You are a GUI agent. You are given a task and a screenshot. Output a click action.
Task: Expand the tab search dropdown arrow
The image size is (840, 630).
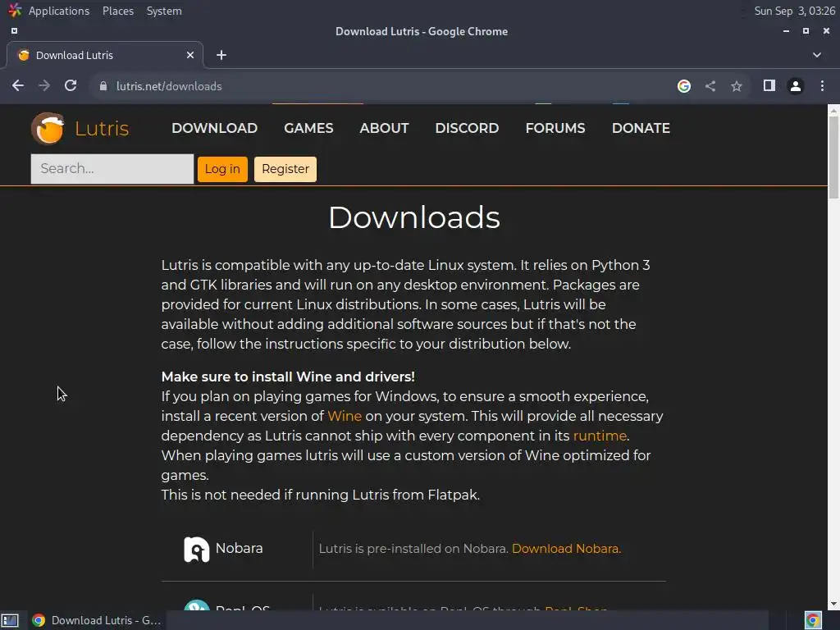[x=817, y=55]
